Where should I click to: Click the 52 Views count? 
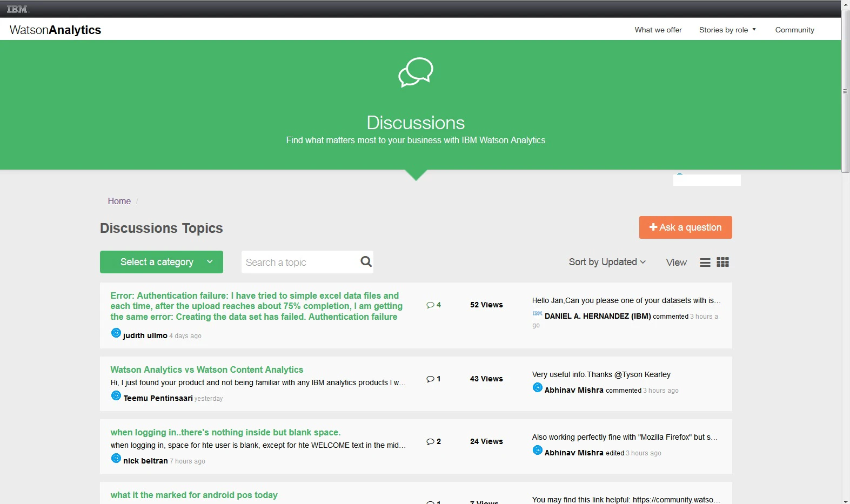pos(486,305)
